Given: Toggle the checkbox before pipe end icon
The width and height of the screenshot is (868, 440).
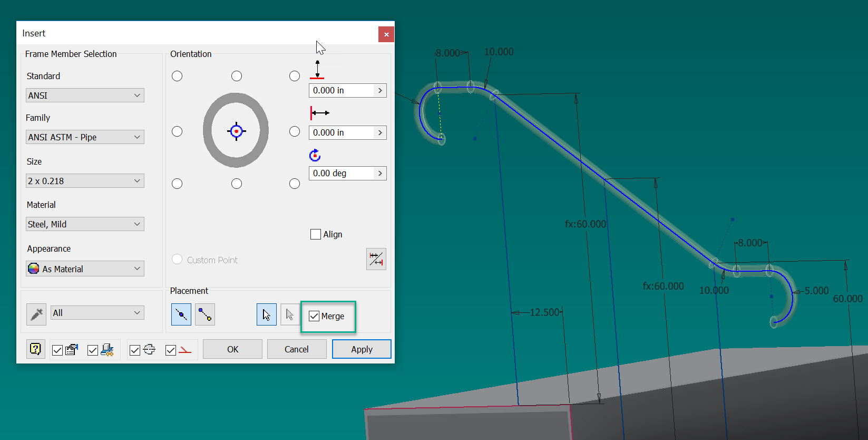Looking at the screenshot, I should point(135,350).
